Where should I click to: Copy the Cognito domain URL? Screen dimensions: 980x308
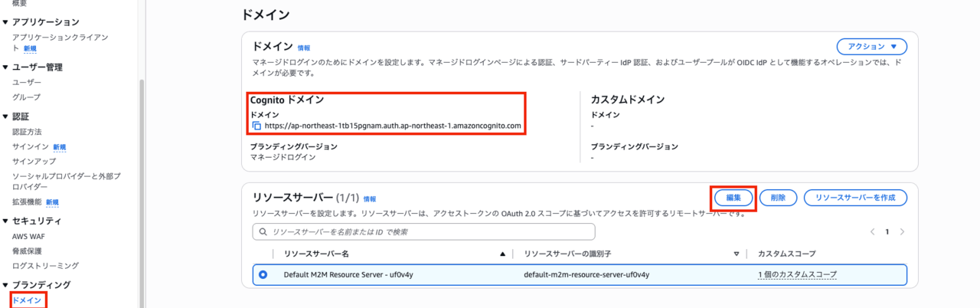(256, 126)
